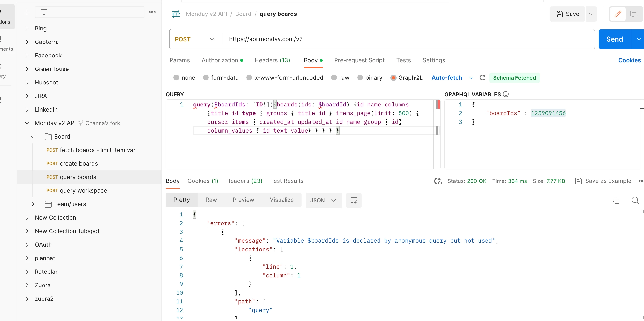The width and height of the screenshot is (644, 321).
Task: Open the POST method dropdown
Action: point(195,39)
